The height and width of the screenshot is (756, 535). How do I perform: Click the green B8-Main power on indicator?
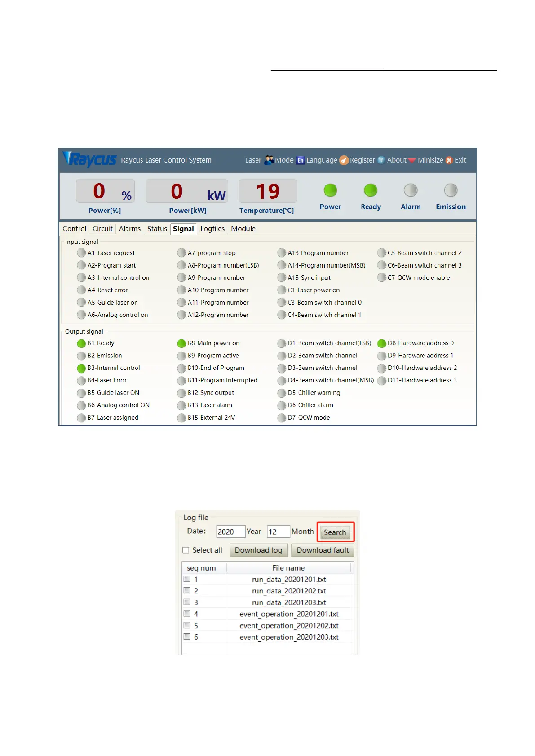pyautogui.click(x=181, y=343)
